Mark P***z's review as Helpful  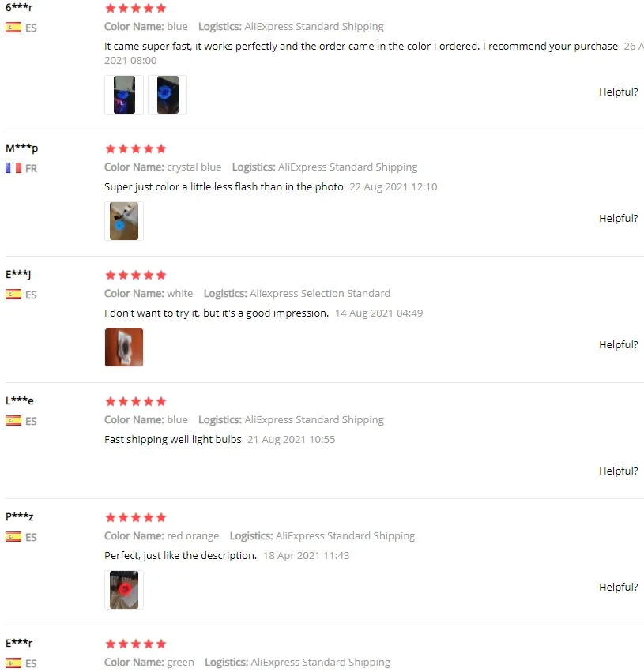click(x=618, y=588)
